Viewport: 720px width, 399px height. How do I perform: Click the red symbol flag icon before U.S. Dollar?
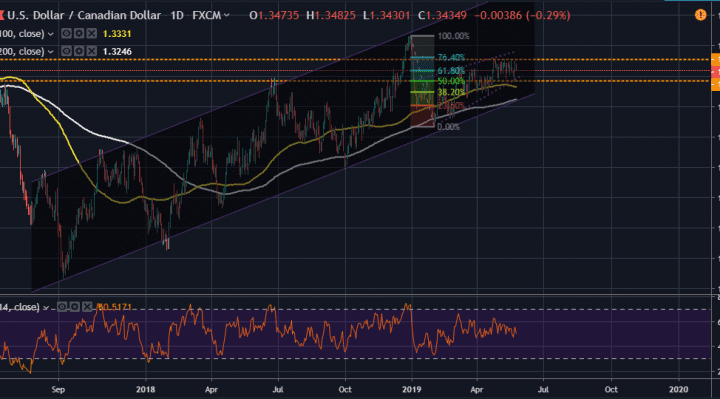[1, 16]
